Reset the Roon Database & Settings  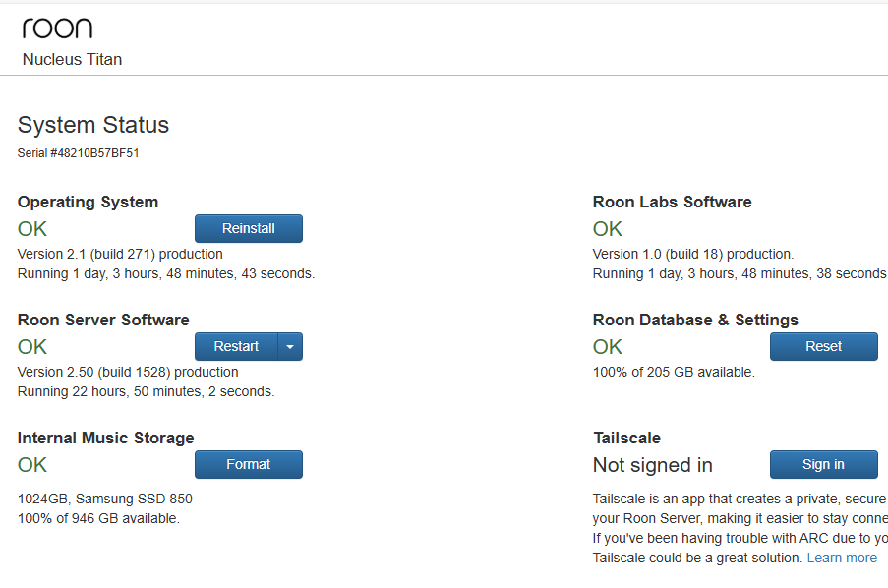click(824, 346)
